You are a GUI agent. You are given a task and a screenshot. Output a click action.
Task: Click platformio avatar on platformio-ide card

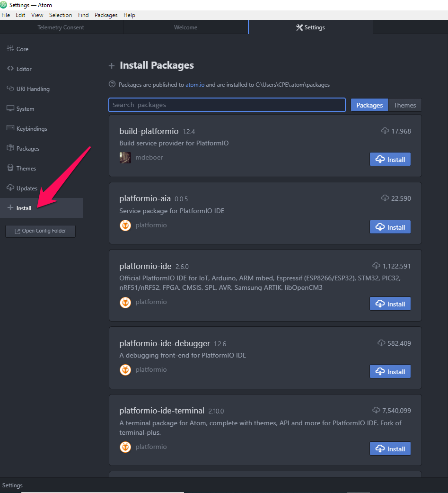[125, 303]
